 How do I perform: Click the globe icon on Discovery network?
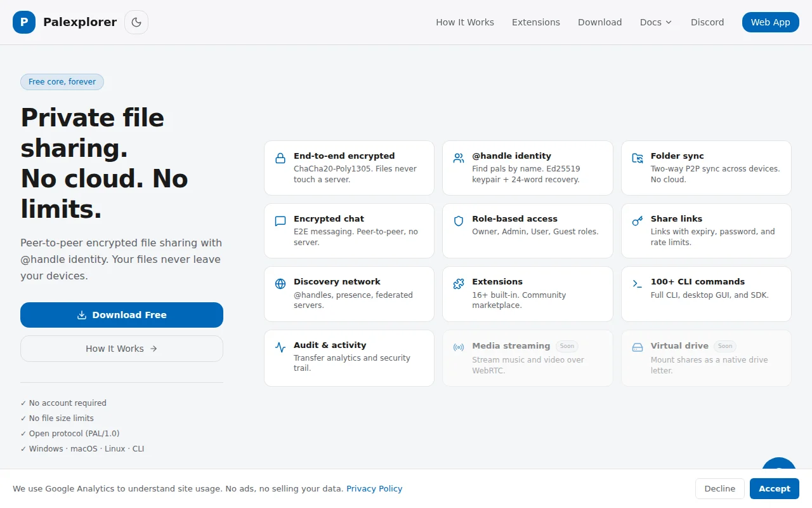[280, 284]
